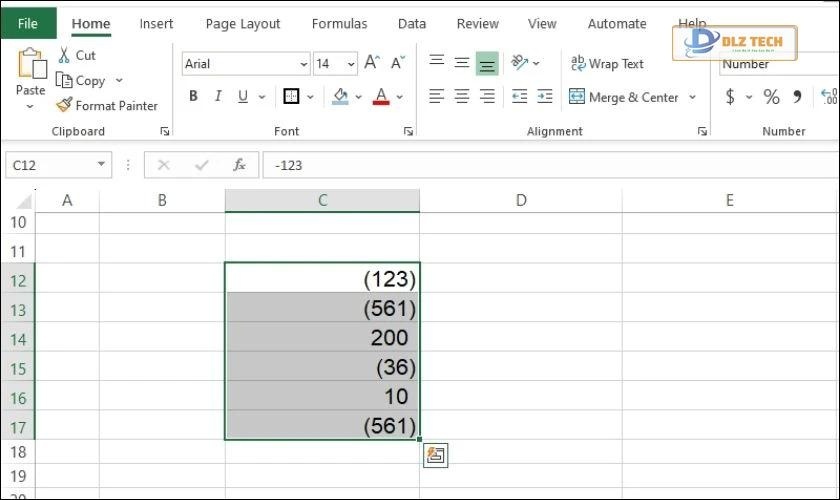Toggle Bold formatting
This screenshot has width=840, height=500.
tap(193, 97)
